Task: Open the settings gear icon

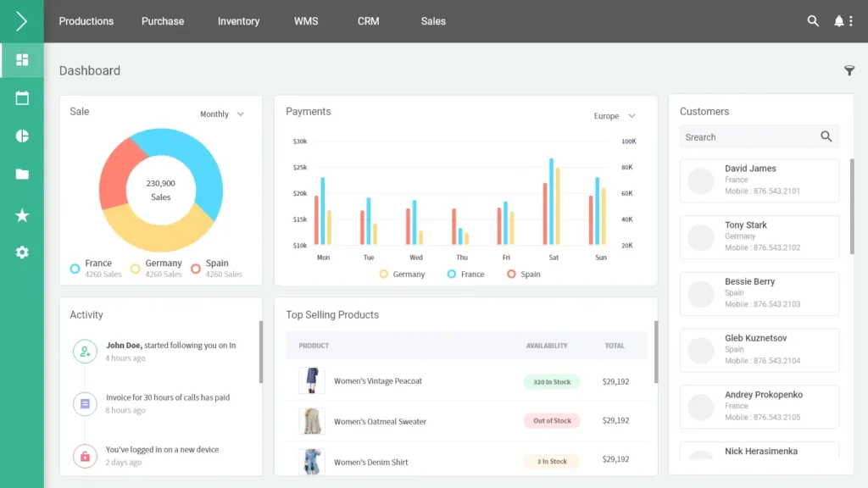Action: pyautogui.click(x=22, y=252)
